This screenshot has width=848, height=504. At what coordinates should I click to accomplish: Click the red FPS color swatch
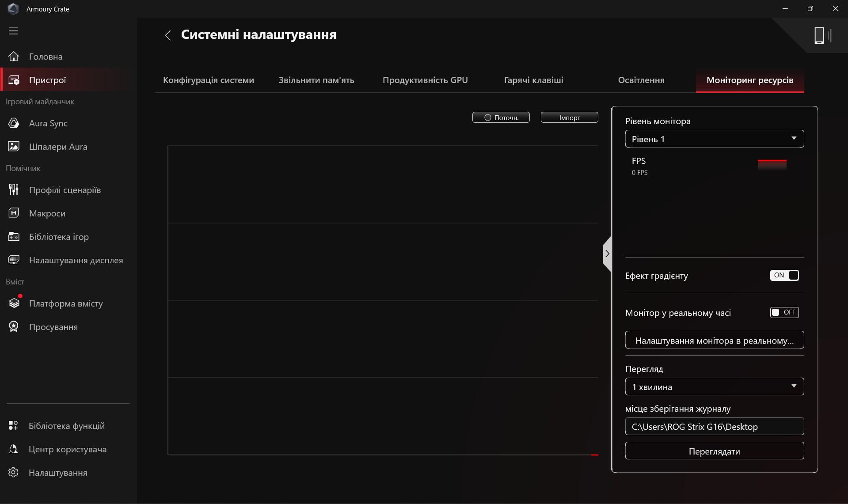coord(772,165)
